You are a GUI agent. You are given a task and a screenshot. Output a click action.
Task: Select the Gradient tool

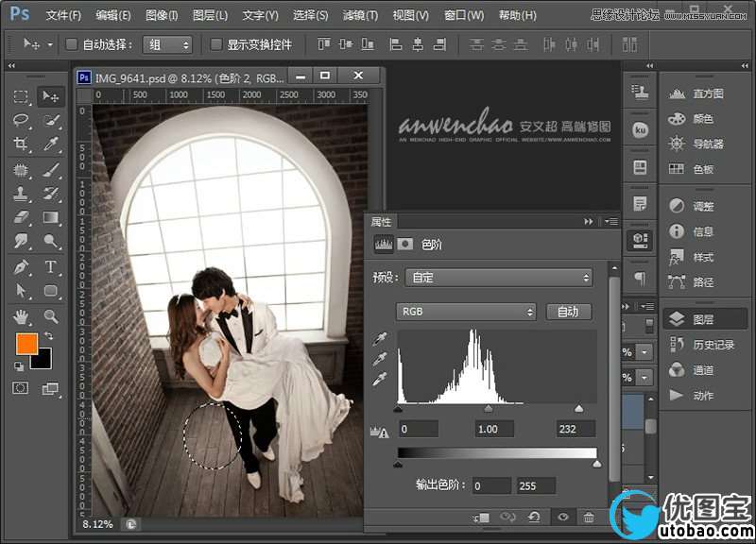click(x=51, y=217)
